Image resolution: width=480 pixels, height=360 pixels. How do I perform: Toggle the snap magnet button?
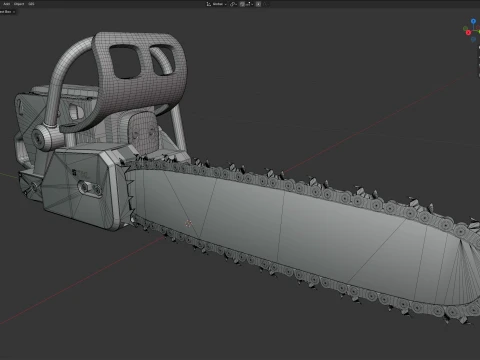coord(242,4)
